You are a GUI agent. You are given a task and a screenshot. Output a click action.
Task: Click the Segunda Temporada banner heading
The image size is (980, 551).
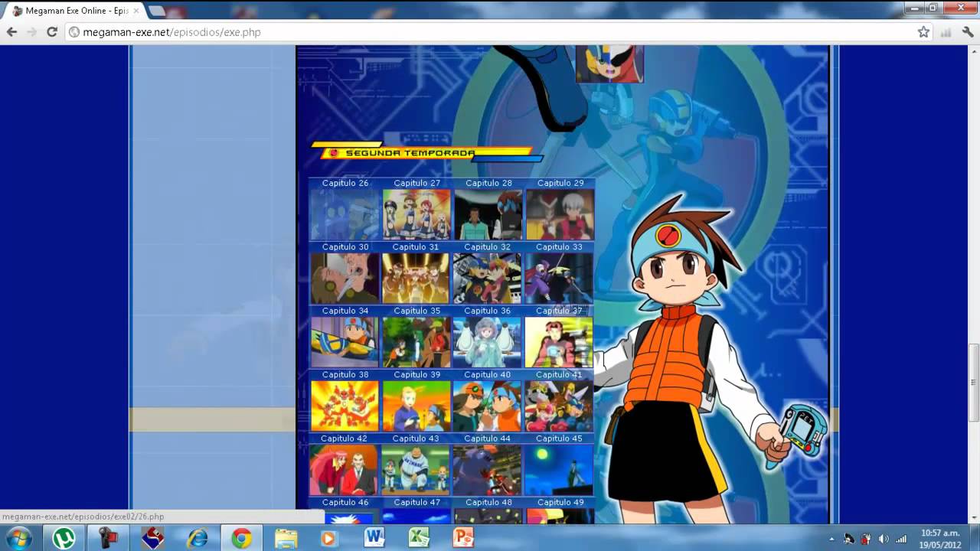426,153
